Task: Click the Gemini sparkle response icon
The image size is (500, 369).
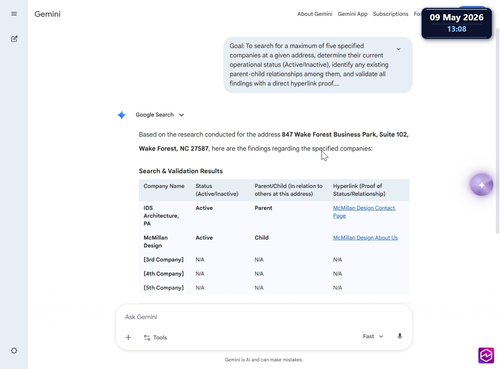Action: pyautogui.click(x=122, y=115)
